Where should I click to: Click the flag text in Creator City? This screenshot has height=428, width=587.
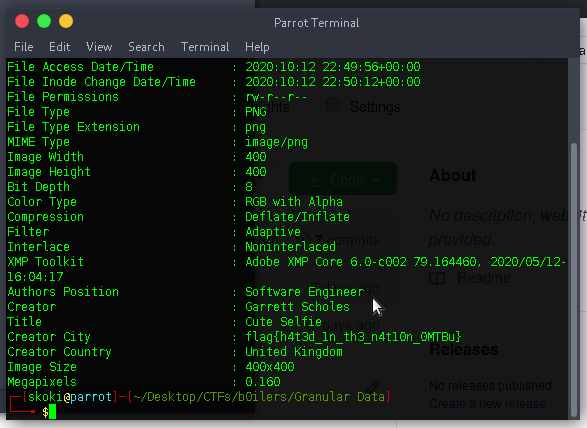tap(353, 337)
